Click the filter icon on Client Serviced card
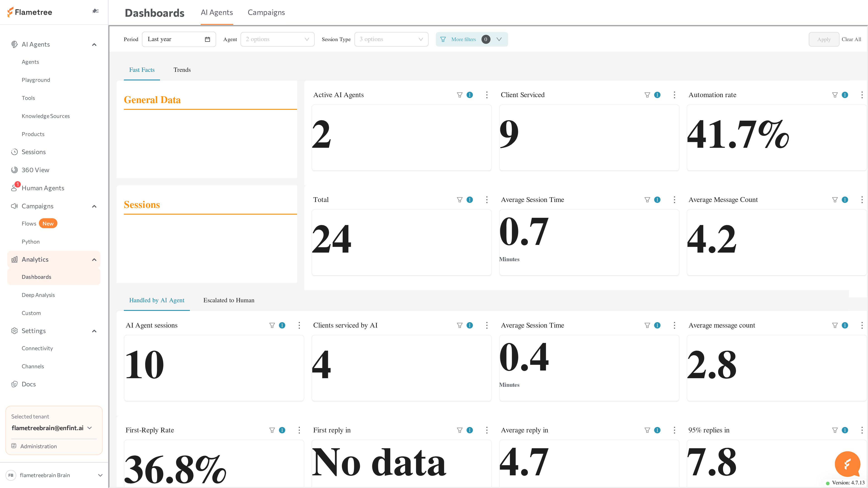Viewport: 868px width, 488px height. [x=647, y=95]
